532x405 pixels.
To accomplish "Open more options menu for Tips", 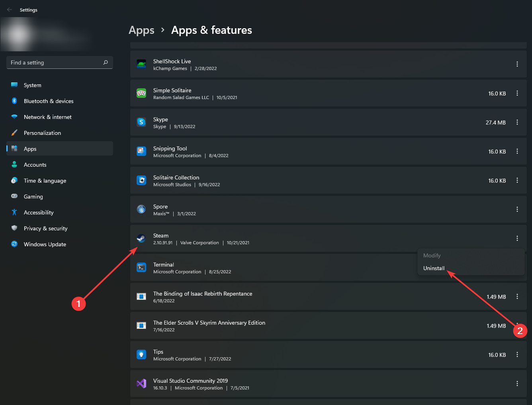I will click(517, 354).
